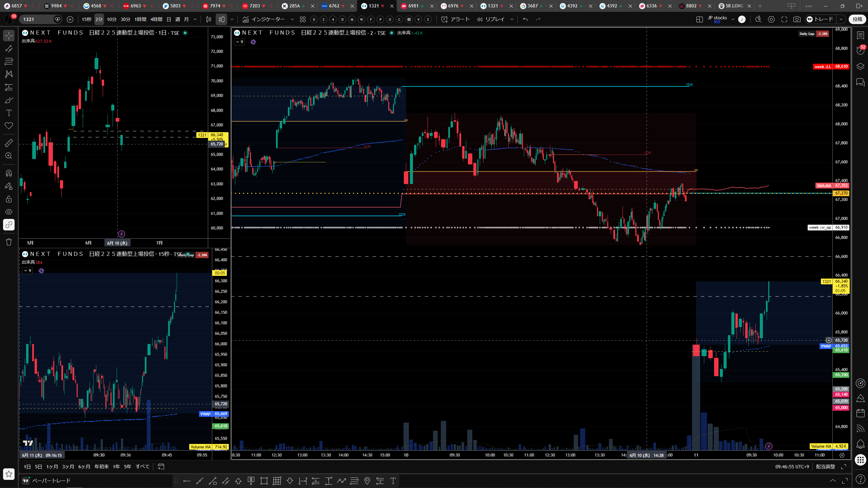The width and height of the screenshot is (868, 488).
Task: Expand the interval dropdown after 月
Action: 195,19
